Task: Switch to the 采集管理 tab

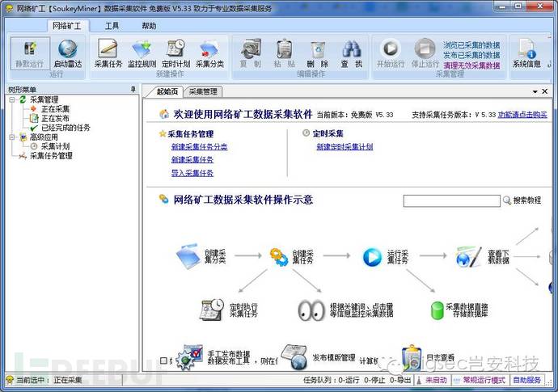Action: (203, 91)
